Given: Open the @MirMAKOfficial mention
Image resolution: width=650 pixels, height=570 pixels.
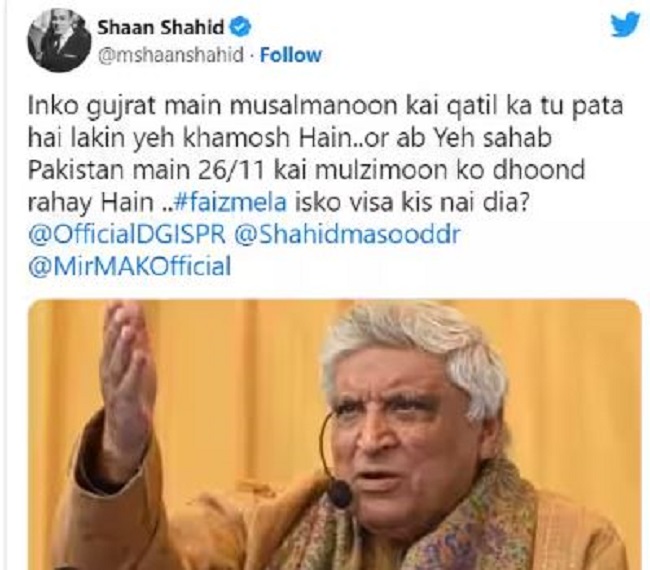Looking at the screenshot, I should [129, 267].
